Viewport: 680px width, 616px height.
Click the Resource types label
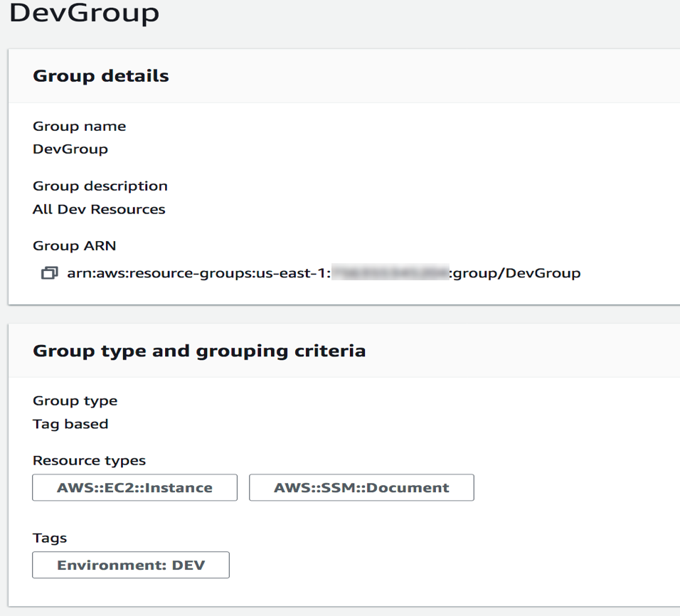pyautogui.click(x=88, y=460)
